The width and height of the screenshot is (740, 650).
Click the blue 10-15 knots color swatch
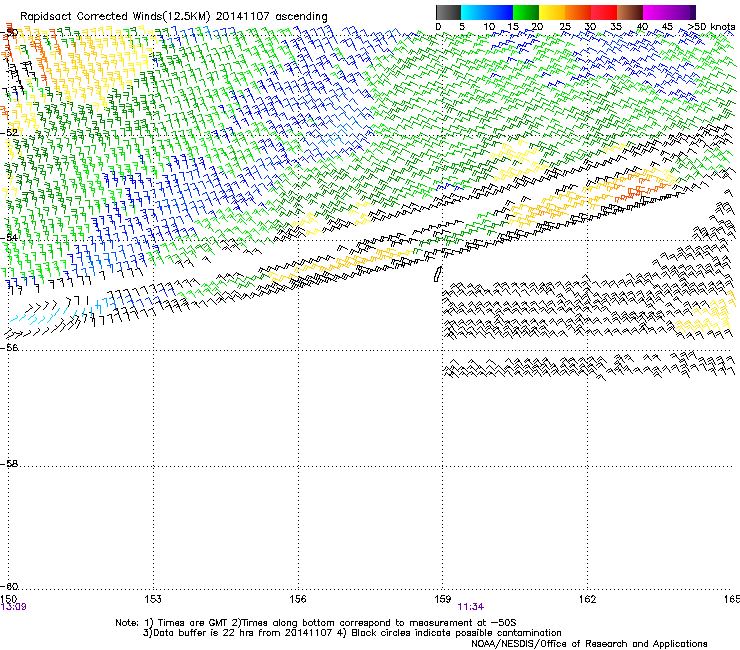click(x=500, y=12)
